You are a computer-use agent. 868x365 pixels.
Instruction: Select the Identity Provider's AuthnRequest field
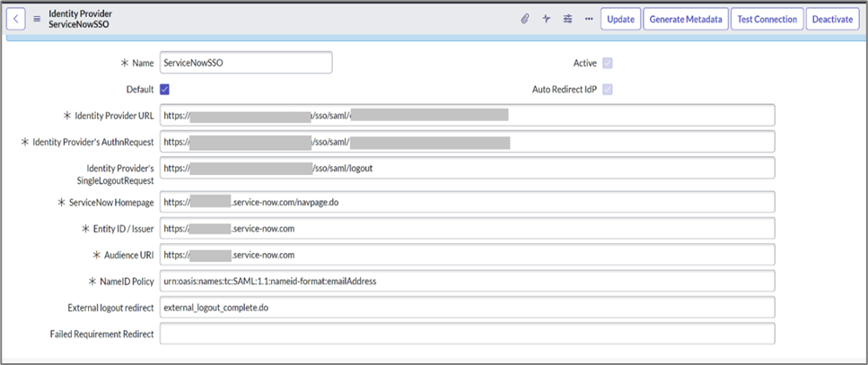(x=466, y=142)
